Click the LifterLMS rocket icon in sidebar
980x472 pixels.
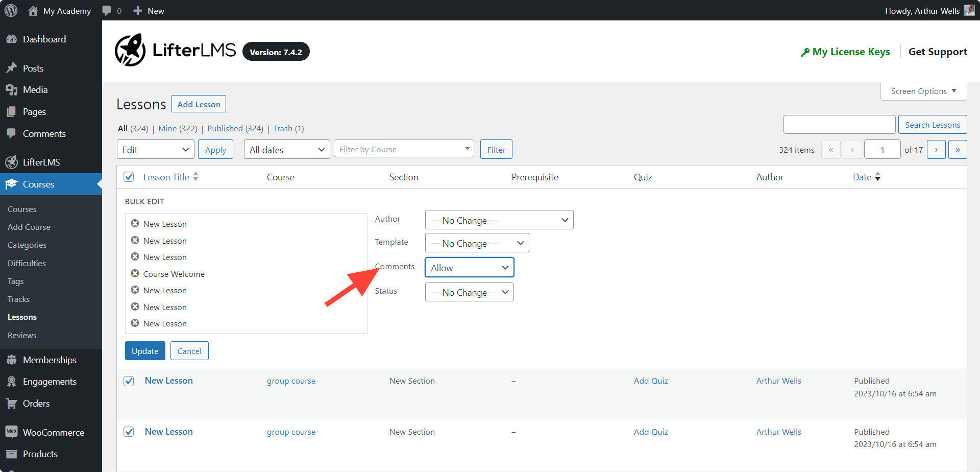point(11,162)
